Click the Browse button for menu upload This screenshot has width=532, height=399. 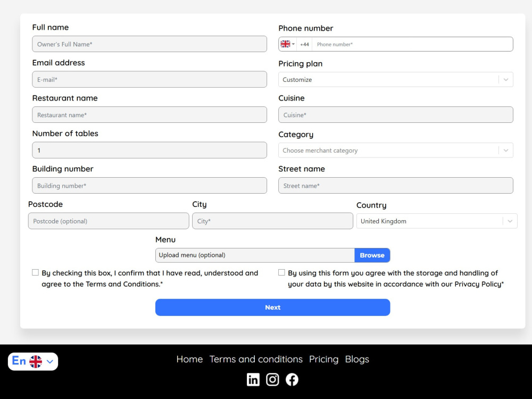(372, 255)
